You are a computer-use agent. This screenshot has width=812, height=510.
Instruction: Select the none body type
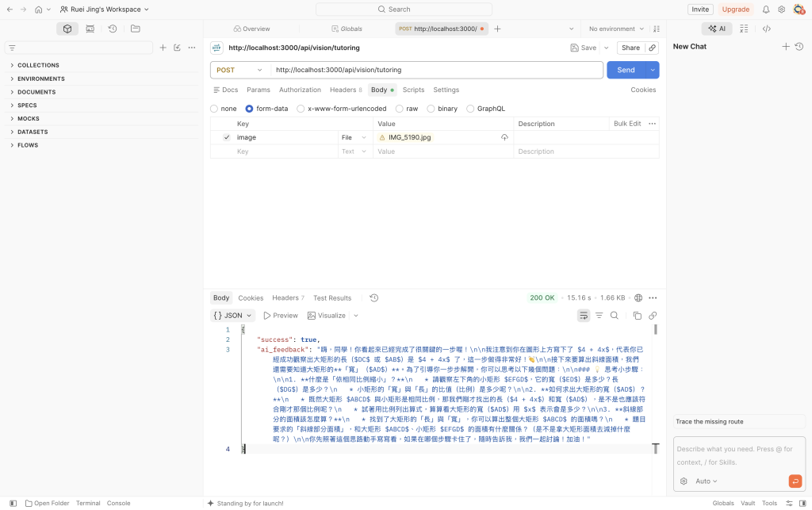[x=214, y=109]
